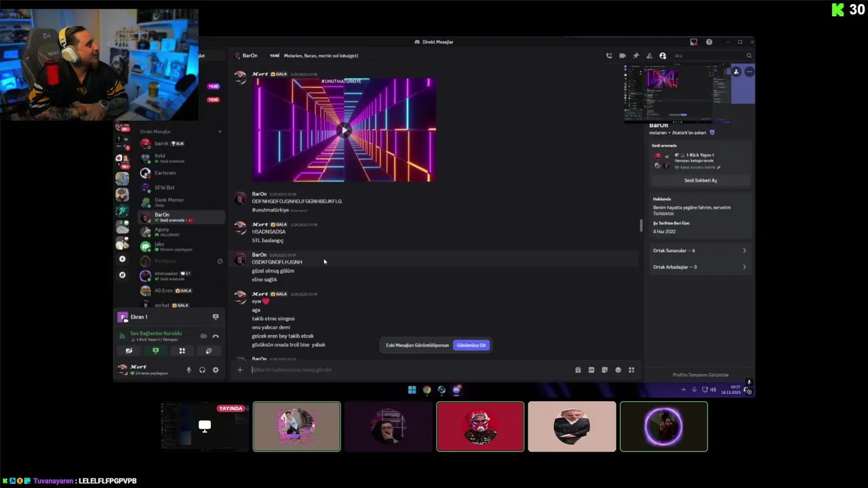Expand Ortak Arkadaşlar section

700,267
